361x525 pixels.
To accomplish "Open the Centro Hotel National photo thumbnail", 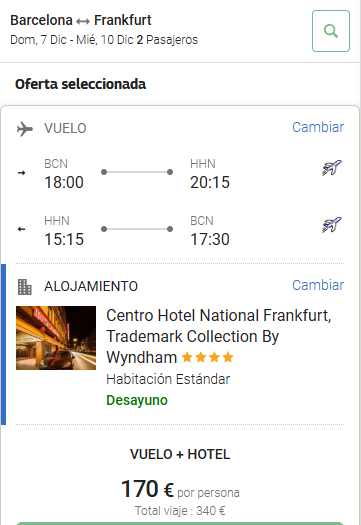I will pyautogui.click(x=56, y=338).
